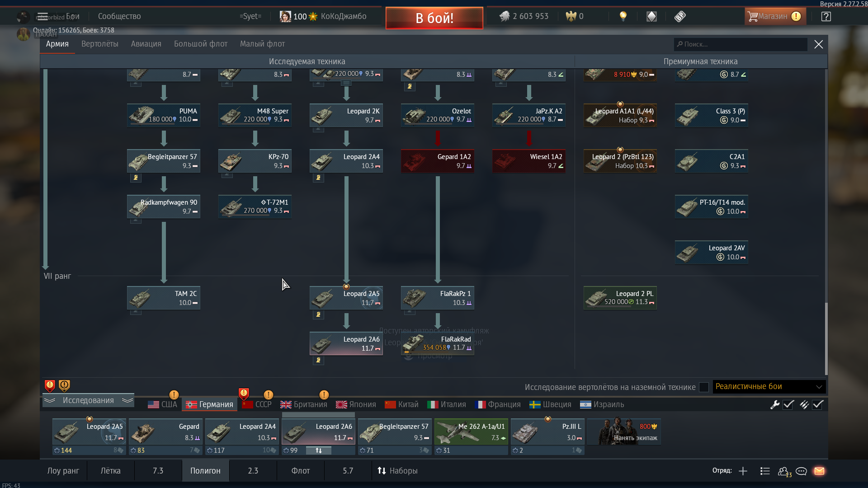Click talisman icon under Begleitpanzer 57
This screenshot has width=868, height=488.
click(x=136, y=178)
